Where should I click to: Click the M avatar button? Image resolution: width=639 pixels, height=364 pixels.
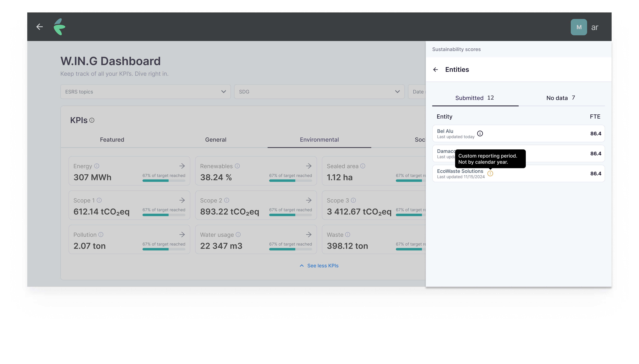pos(579,27)
